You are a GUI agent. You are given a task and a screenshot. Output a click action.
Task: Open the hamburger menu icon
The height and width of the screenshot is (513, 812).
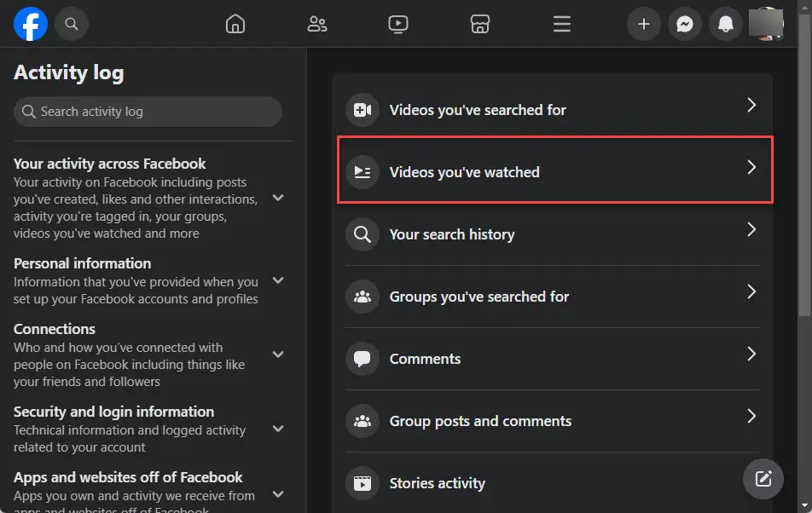562,24
